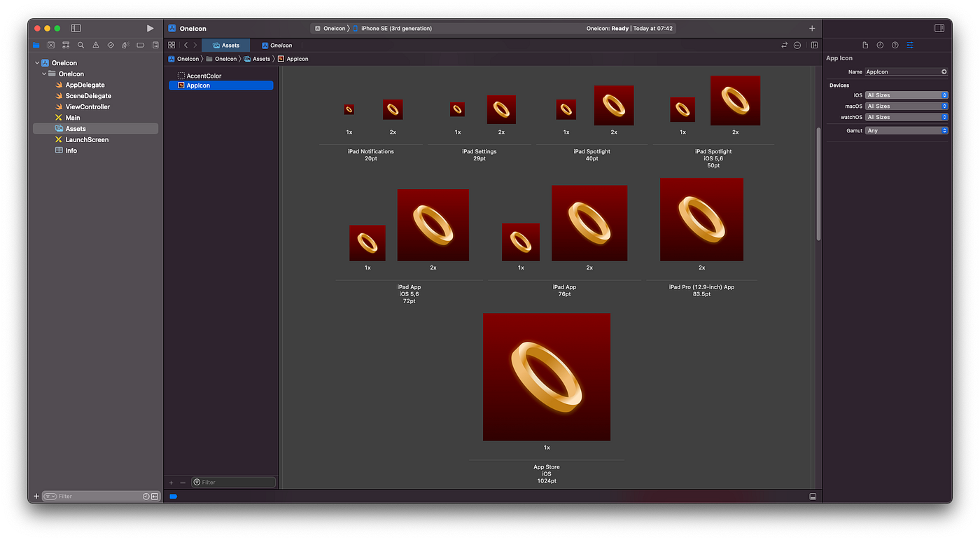The height and width of the screenshot is (540, 980).
Task: Open the History inspector clock icon
Action: pos(880,45)
